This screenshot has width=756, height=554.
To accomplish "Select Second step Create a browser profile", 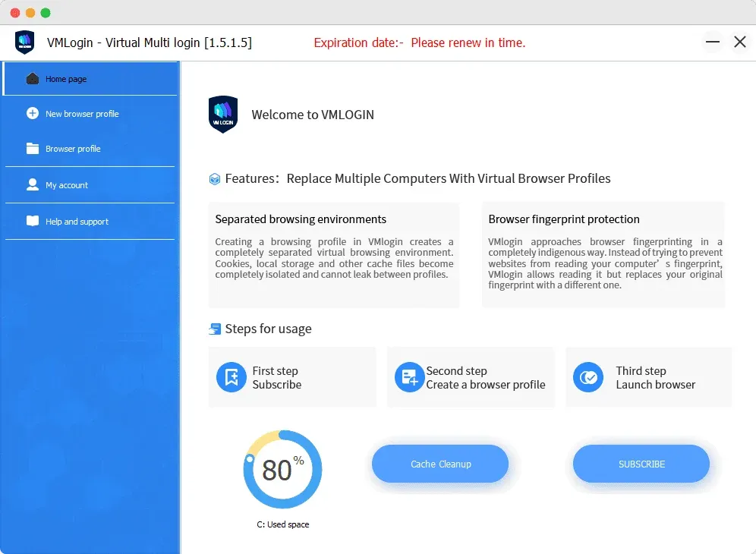I will pos(471,377).
